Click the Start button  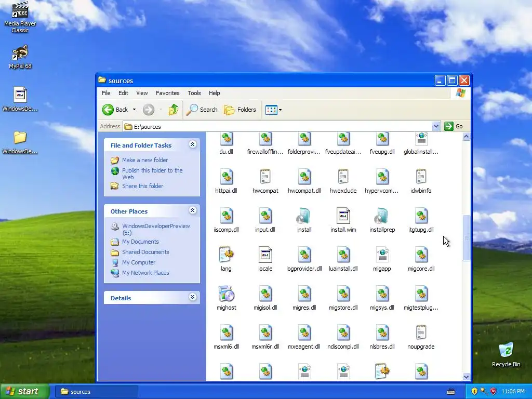click(24, 392)
